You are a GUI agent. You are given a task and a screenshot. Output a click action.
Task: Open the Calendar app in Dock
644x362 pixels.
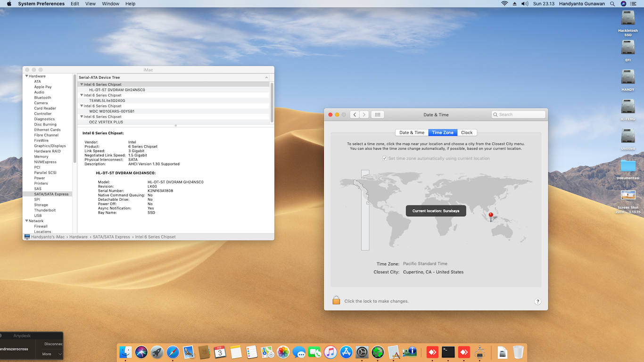pos(220,352)
